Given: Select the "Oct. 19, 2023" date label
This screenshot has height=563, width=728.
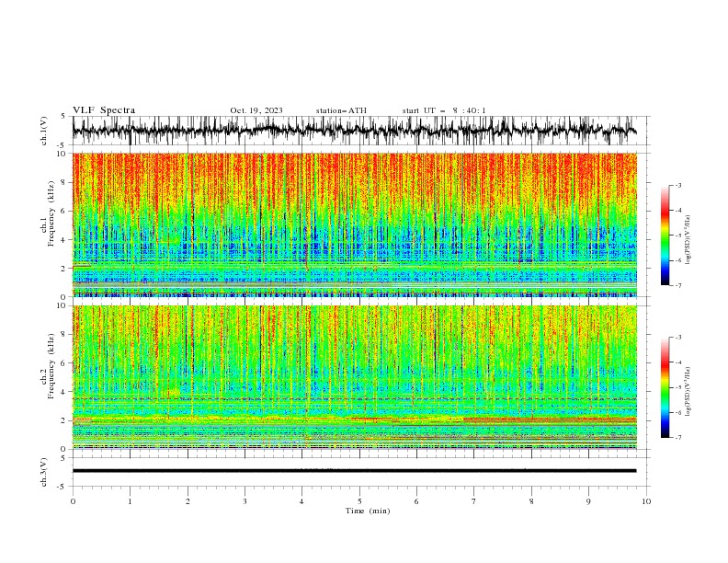Looking at the screenshot, I should click(x=256, y=110).
